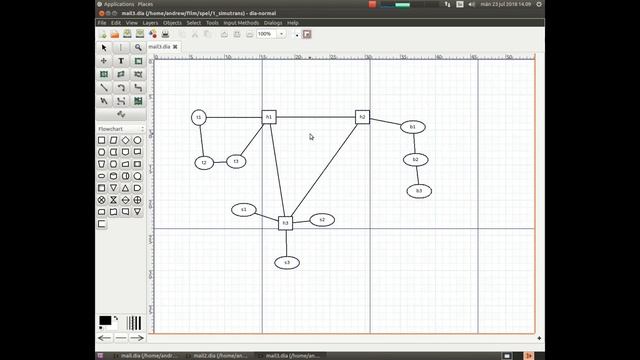Open the line width selector
640x360 pixels.
click(133, 323)
